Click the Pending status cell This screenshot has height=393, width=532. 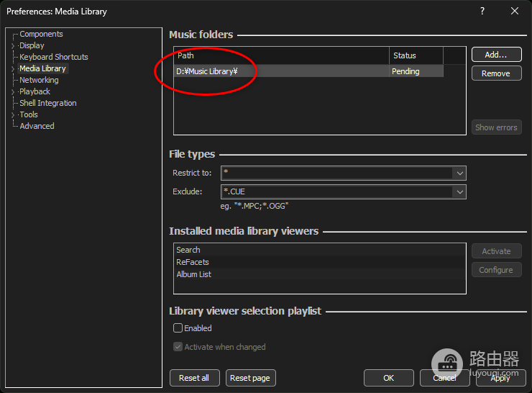point(416,71)
